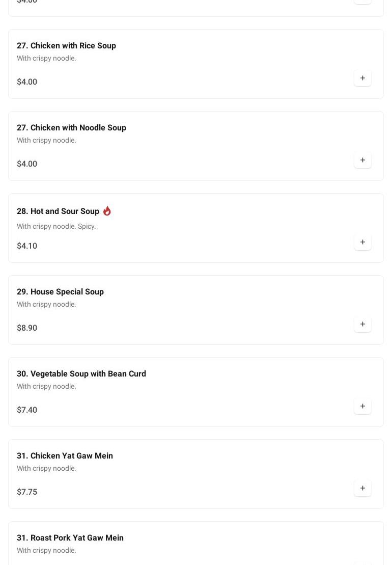
Task: Click the "With crispy noodle. Spicy." description
Action: [56, 226]
